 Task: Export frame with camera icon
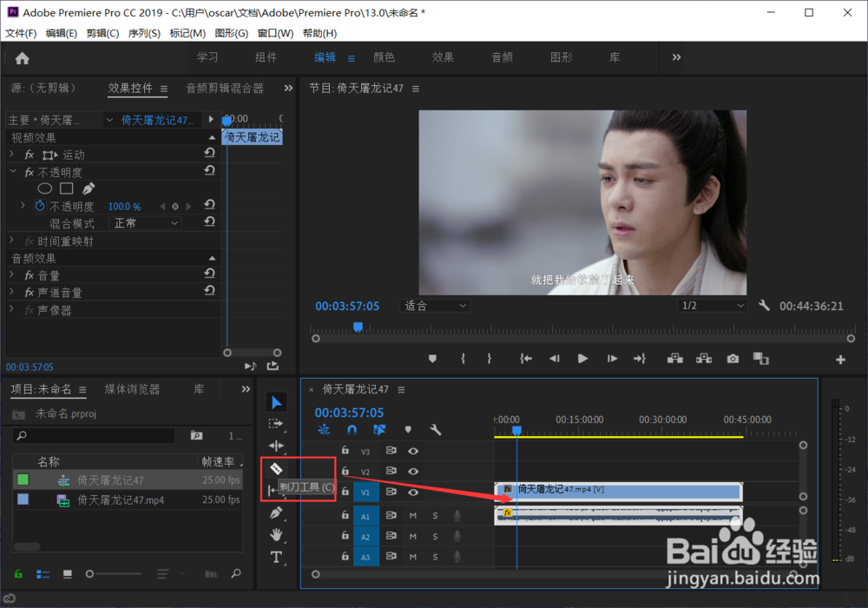click(733, 359)
